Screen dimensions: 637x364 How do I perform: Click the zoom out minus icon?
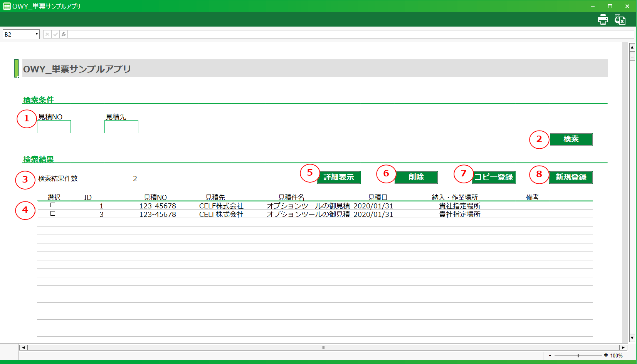pyautogui.click(x=550, y=356)
